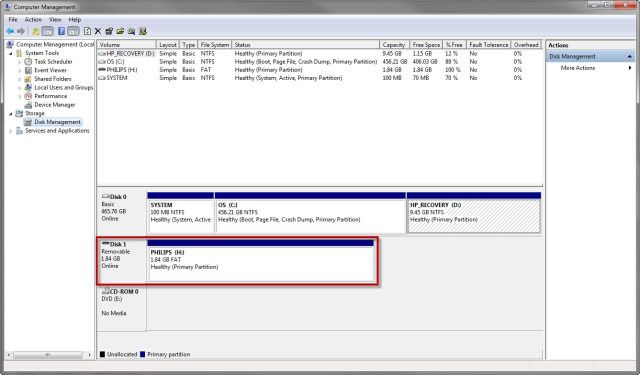The width and height of the screenshot is (640, 375).
Task: Open the Help menu
Action: [x=75, y=20]
